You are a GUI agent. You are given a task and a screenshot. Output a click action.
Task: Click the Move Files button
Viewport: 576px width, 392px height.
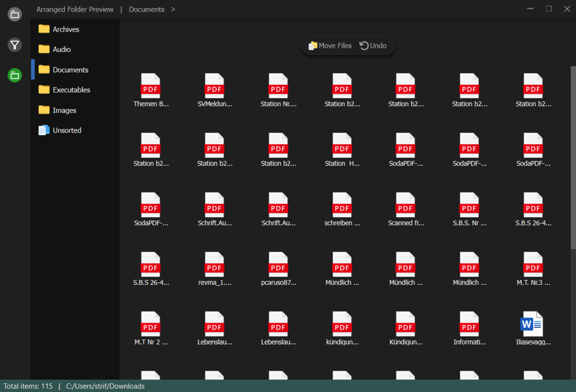[x=330, y=45]
